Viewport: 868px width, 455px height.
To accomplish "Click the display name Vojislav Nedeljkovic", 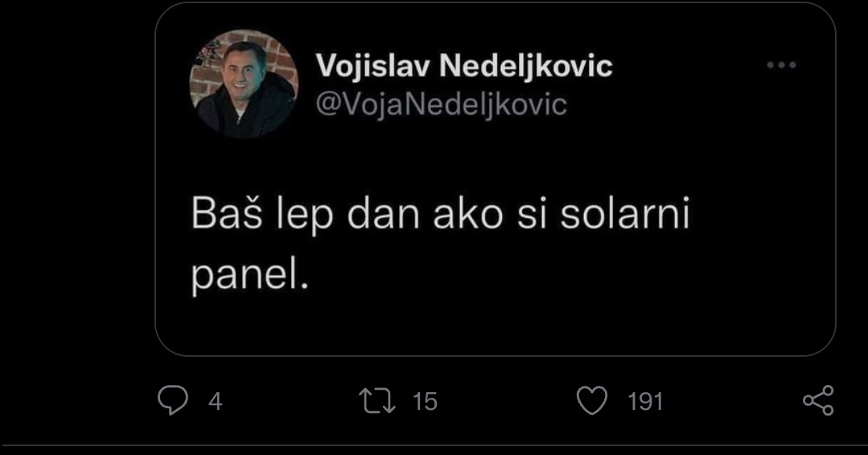I will pyautogui.click(x=465, y=65).
